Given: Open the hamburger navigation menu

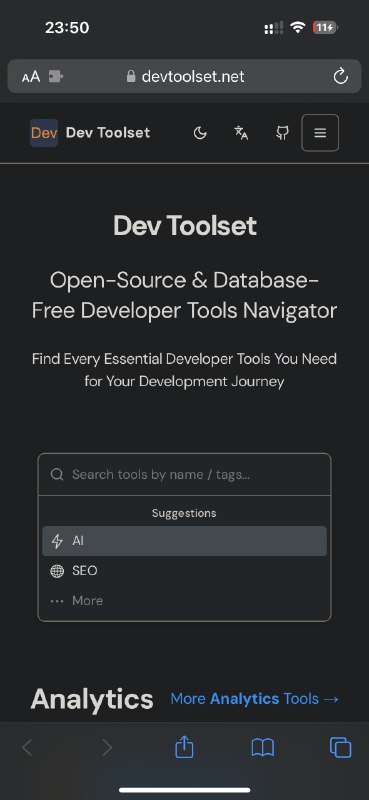Looking at the screenshot, I should click(320, 133).
